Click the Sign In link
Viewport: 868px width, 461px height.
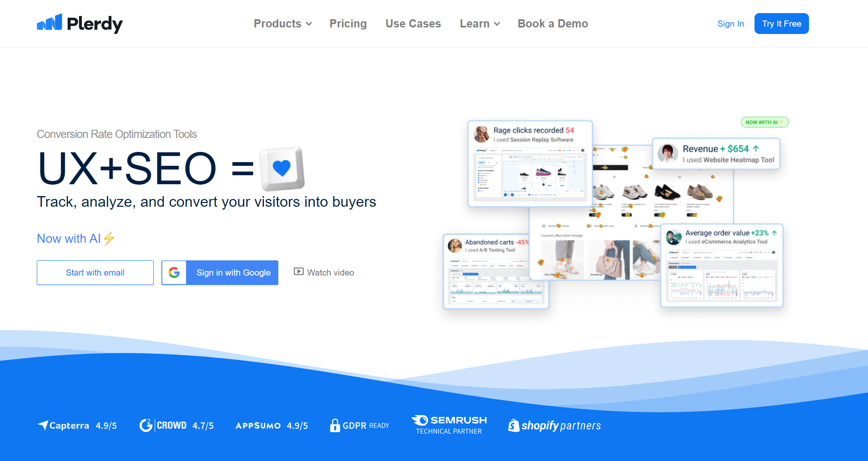coord(730,23)
